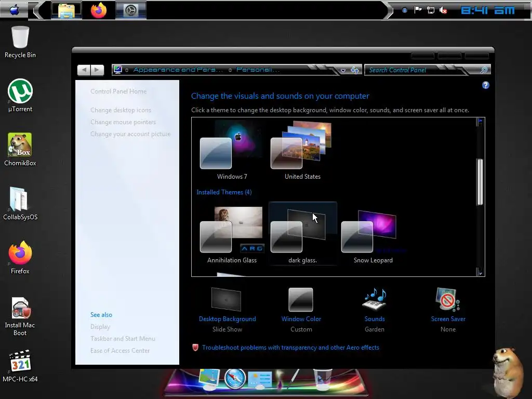Click the Sounds text link
The image size is (532, 399).
pyautogui.click(x=375, y=319)
